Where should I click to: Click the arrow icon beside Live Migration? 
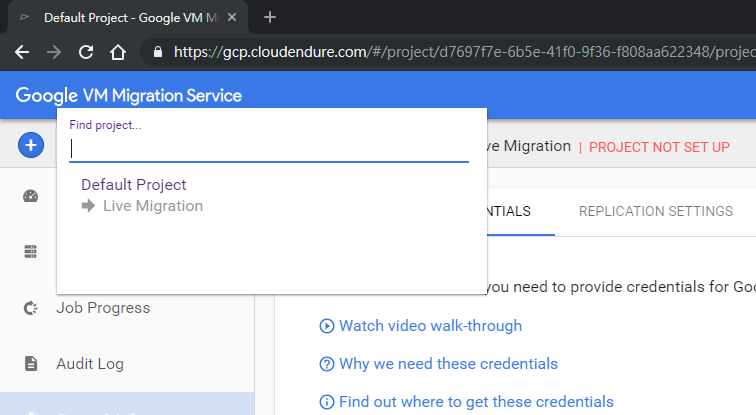tap(88, 206)
